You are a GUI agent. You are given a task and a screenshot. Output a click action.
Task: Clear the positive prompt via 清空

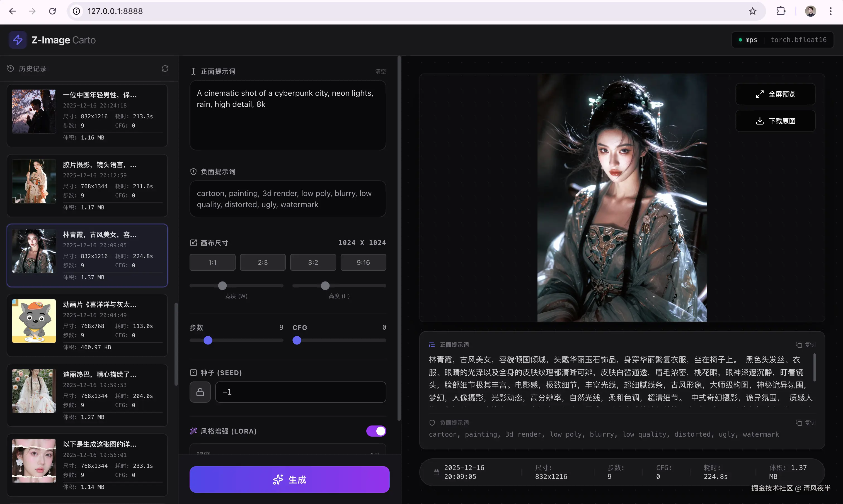(380, 72)
